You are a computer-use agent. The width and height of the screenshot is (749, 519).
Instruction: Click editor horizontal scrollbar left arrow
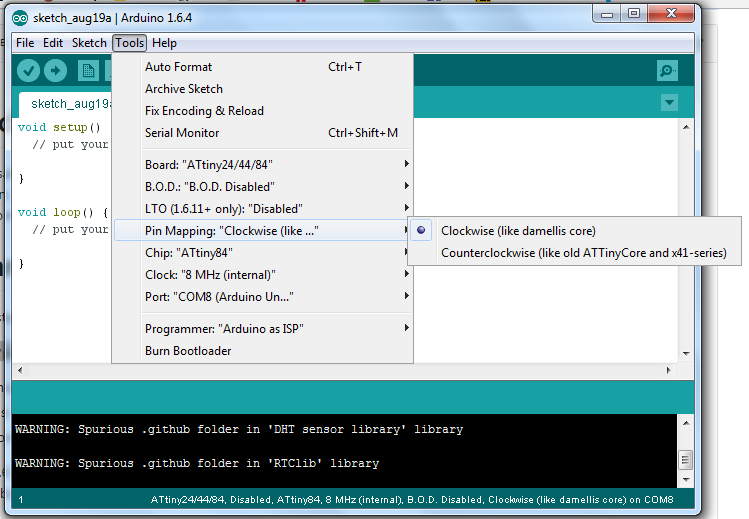click(x=20, y=370)
